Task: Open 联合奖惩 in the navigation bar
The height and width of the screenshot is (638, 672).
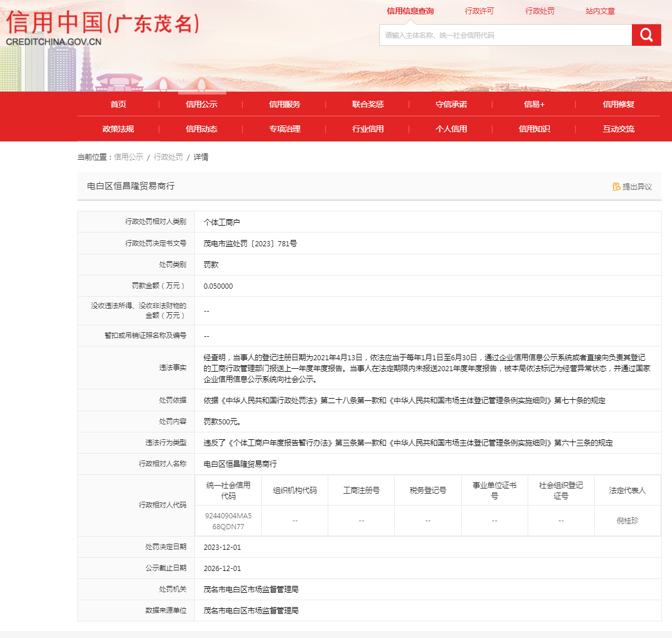Action: pos(368,104)
